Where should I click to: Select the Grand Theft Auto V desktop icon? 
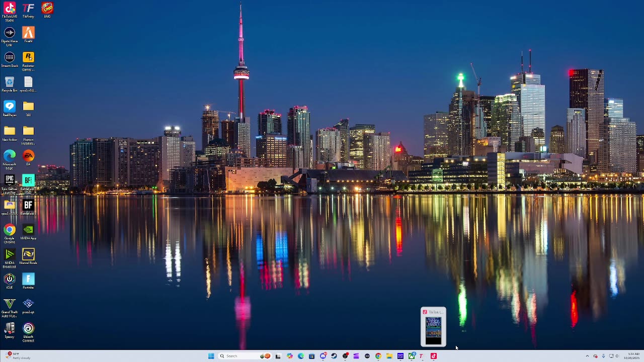click(10, 308)
